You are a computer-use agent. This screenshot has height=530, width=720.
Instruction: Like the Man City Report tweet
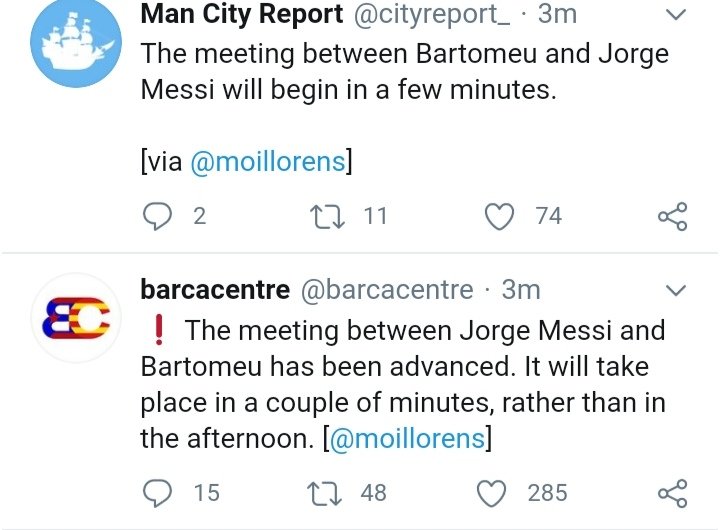[x=500, y=216]
